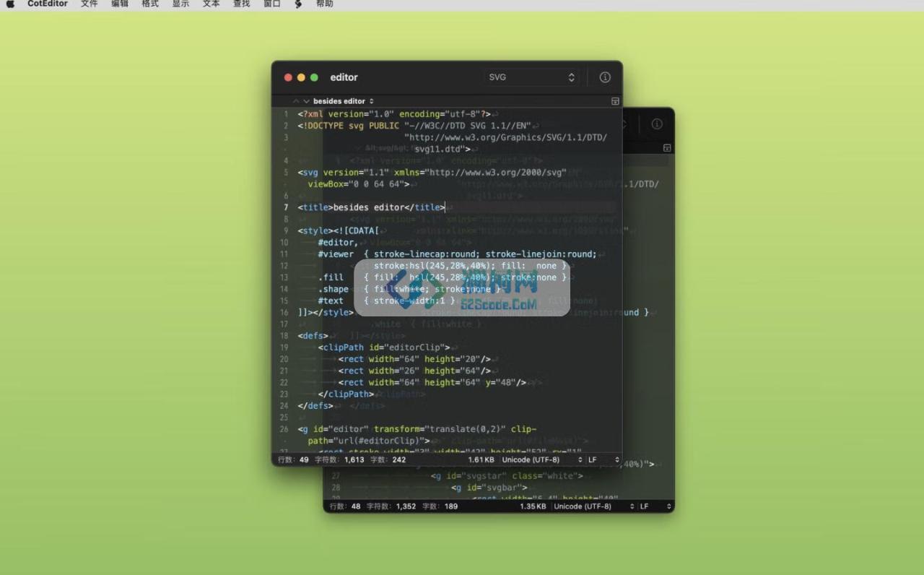Close the editor window with red button

click(x=288, y=77)
